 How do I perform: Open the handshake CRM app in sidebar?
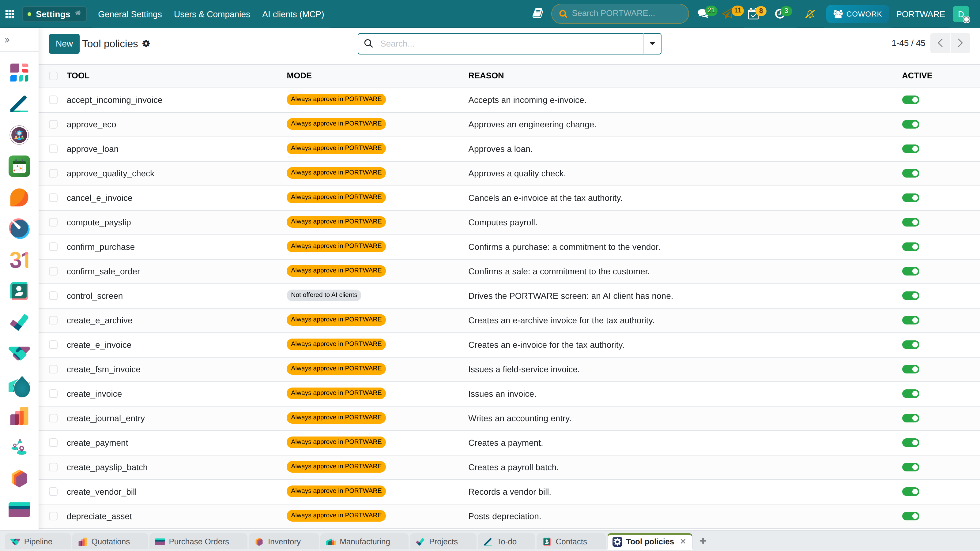tap(19, 354)
